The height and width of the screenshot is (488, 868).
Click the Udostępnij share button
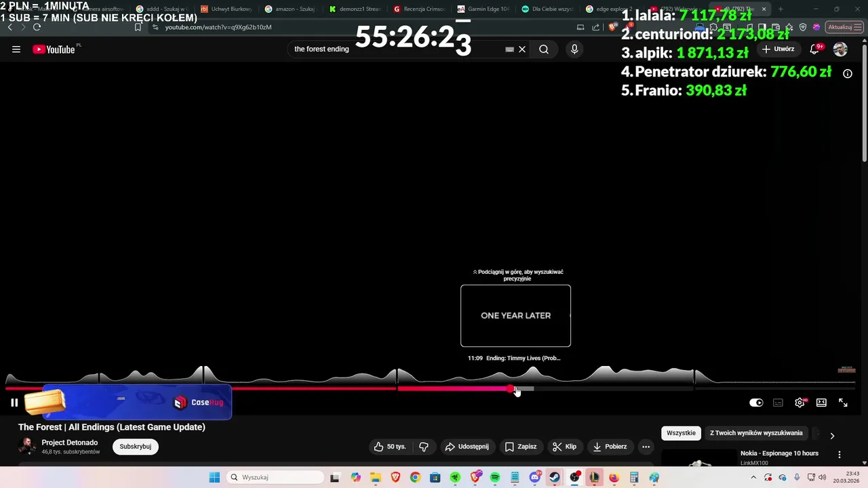(x=467, y=447)
